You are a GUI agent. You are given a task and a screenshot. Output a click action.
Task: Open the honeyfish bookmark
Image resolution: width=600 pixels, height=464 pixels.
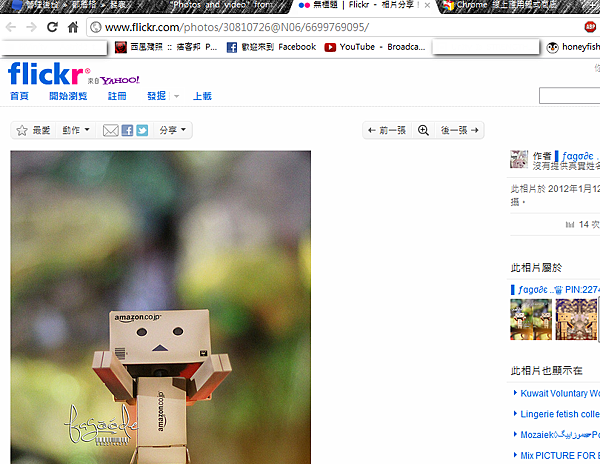pos(573,47)
